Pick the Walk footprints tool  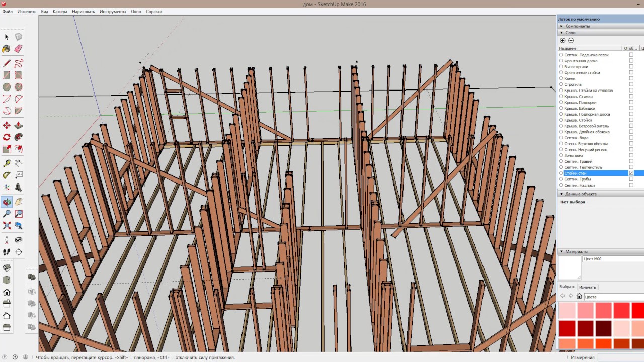[x=7, y=252]
